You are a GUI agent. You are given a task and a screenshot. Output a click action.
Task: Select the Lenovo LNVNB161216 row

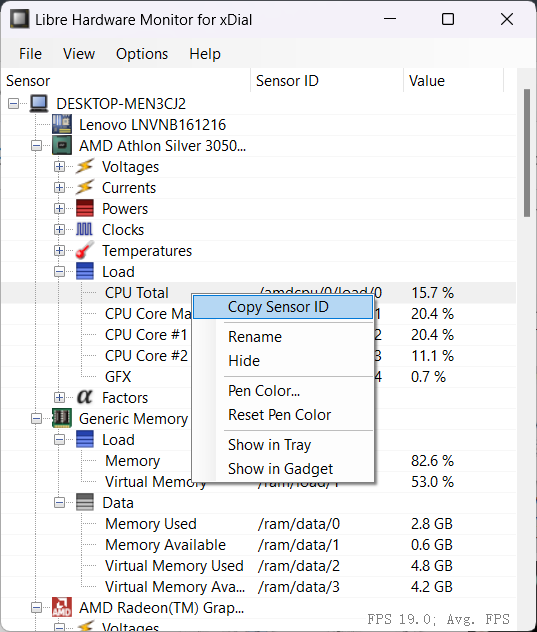point(259,125)
